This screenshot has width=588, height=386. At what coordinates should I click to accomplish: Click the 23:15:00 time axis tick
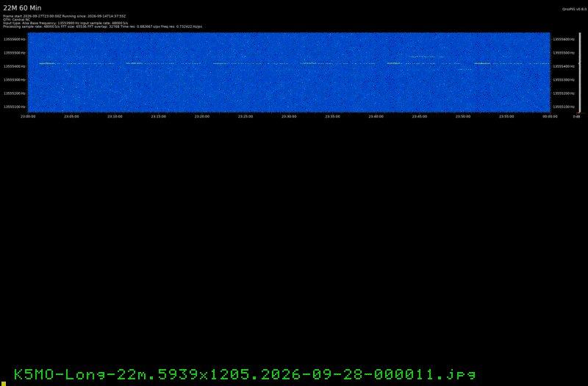(158, 116)
